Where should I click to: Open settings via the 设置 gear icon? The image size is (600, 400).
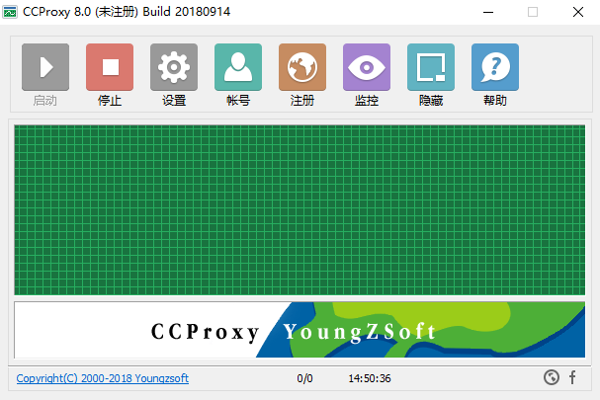pyautogui.click(x=174, y=67)
